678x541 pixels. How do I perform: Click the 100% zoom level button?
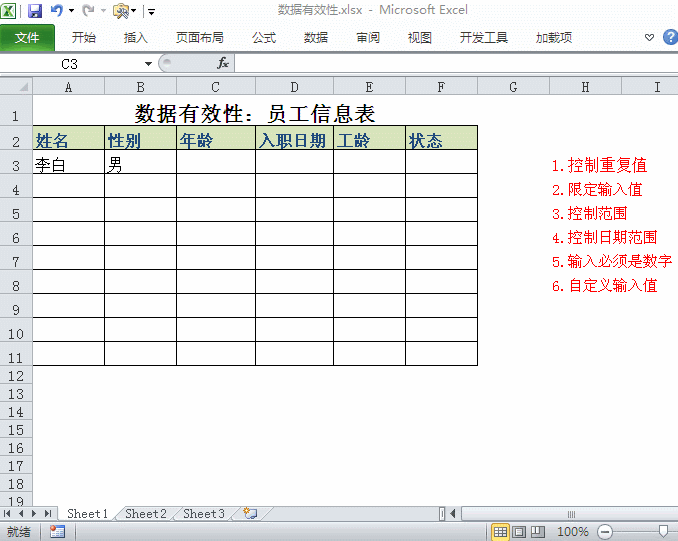pyautogui.click(x=572, y=531)
